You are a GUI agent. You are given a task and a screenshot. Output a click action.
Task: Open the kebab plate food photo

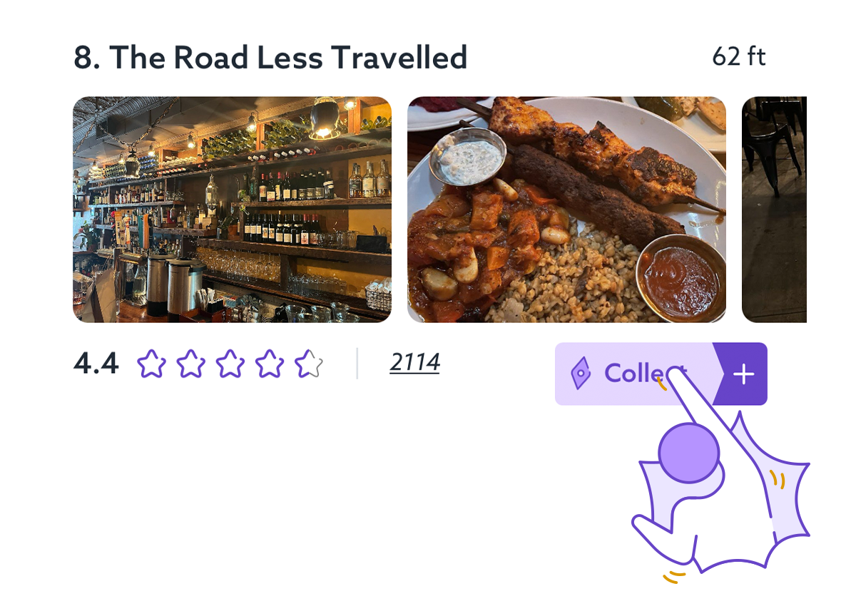point(566,210)
